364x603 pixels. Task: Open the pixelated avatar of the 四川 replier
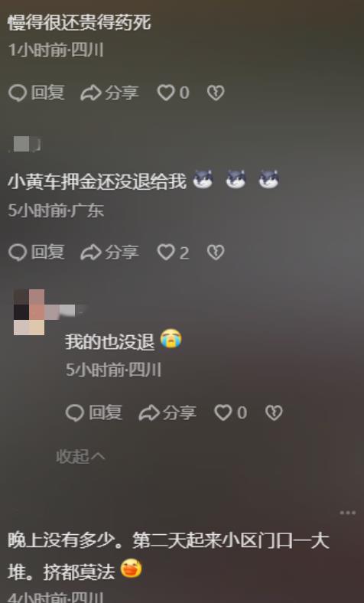click(x=29, y=312)
